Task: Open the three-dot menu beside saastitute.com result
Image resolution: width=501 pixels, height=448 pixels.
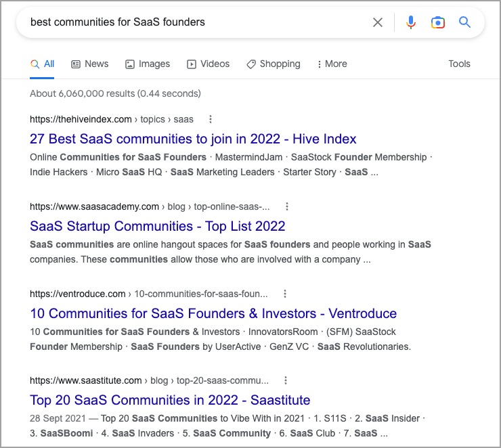Action: [286, 380]
